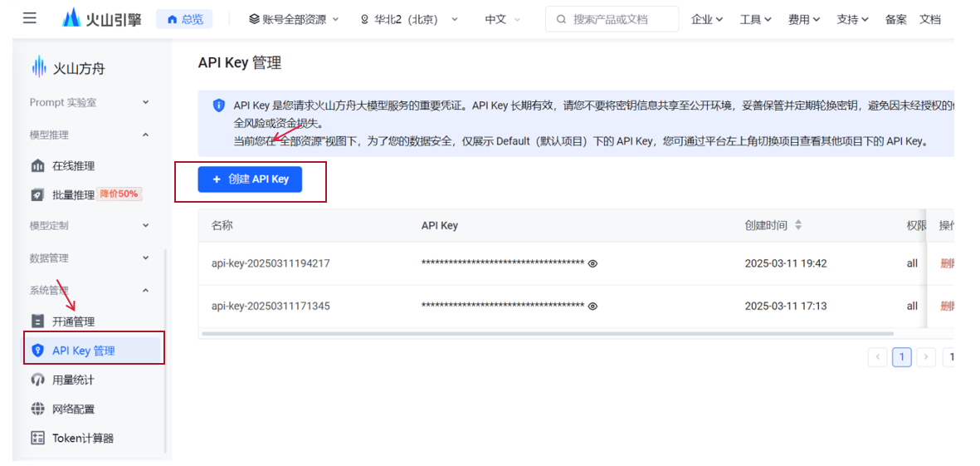Image resolution: width=980 pixels, height=466 pixels.
Task: Click the 创建 API Key button
Action: coord(250,179)
